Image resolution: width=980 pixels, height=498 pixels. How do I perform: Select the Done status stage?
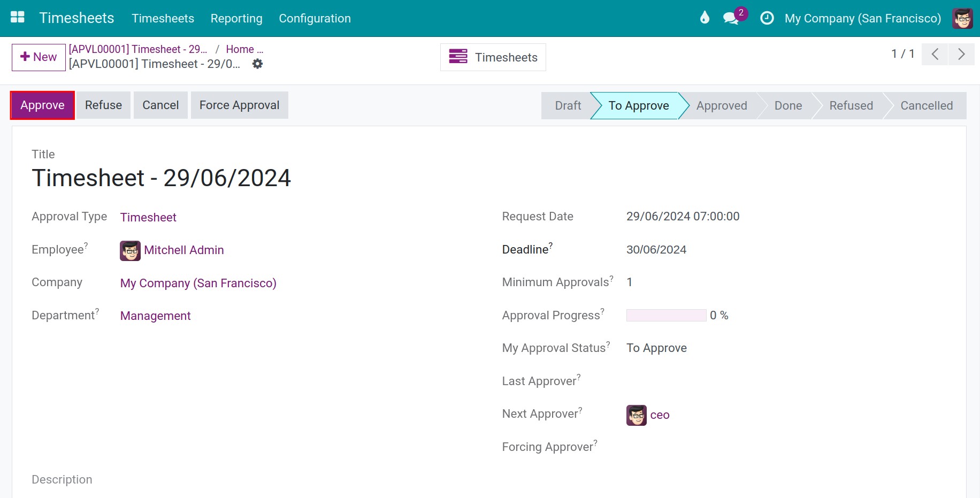click(788, 106)
